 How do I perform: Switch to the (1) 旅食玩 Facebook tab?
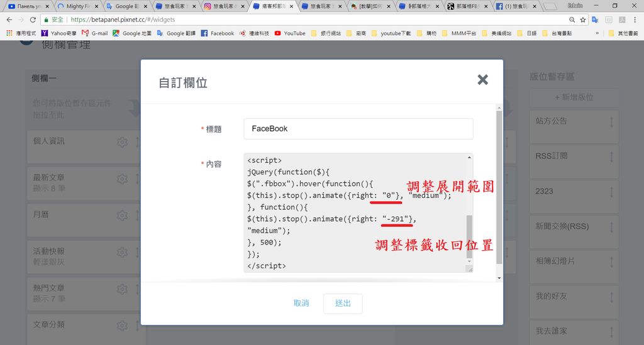tap(517, 6)
